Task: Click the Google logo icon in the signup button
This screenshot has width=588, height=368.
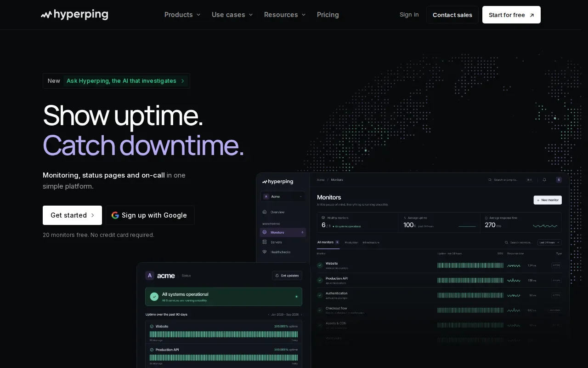Action: click(115, 215)
